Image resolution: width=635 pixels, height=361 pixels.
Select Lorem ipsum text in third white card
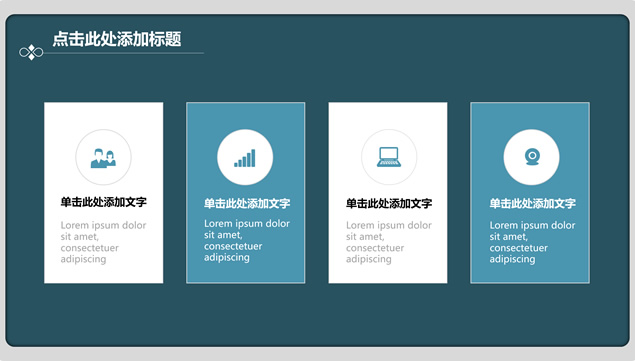(x=389, y=242)
